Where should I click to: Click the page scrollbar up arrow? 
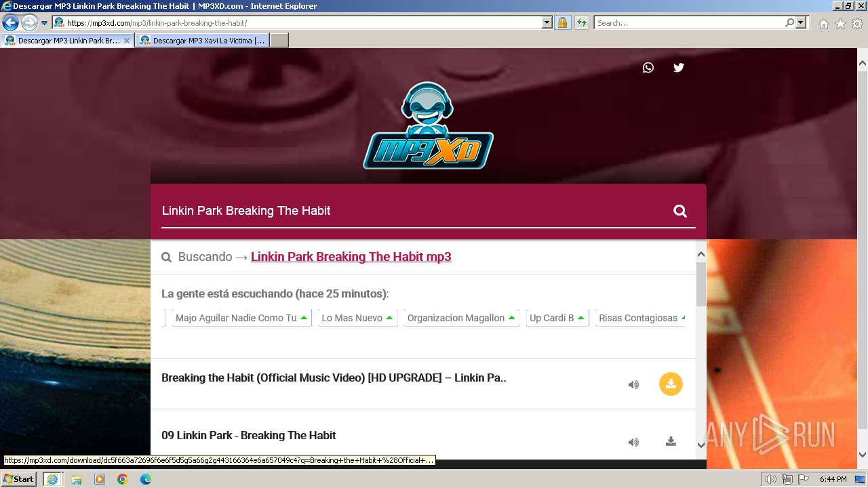point(863,63)
